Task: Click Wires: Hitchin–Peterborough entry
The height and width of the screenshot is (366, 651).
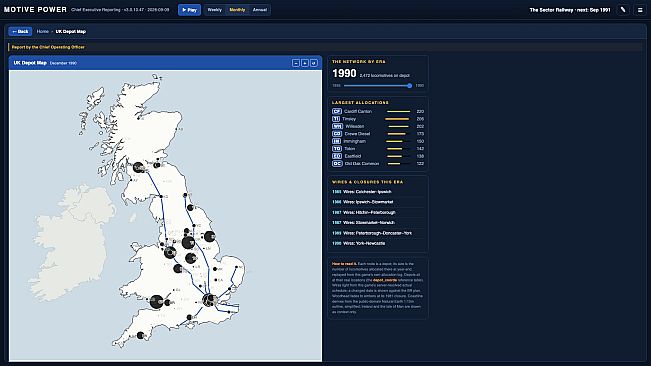Action: click(378, 212)
